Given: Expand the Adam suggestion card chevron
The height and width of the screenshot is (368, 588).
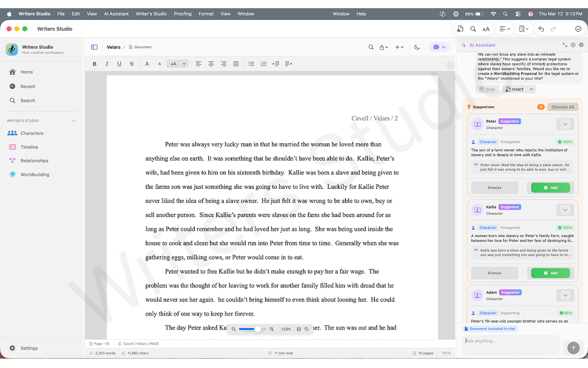Looking at the screenshot, I should click(x=565, y=296).
